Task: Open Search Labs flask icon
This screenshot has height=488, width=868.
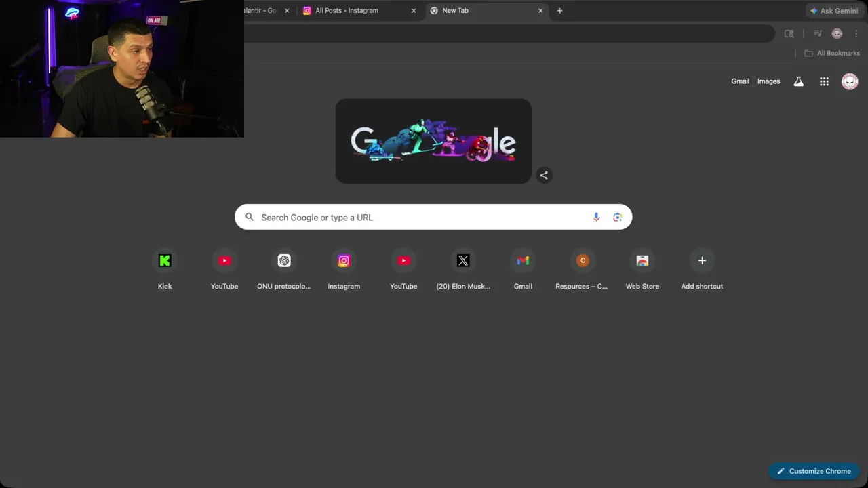Action: point(799,81)
